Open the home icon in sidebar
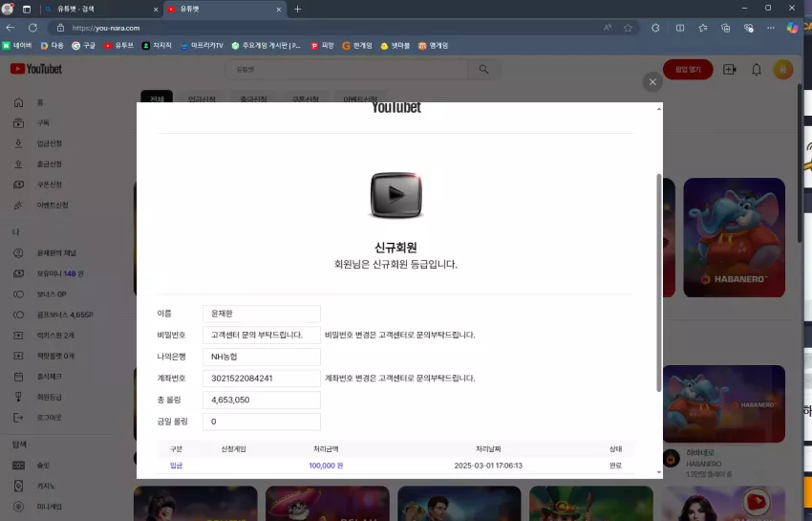The image size is (812, 521). pos(19,102)
